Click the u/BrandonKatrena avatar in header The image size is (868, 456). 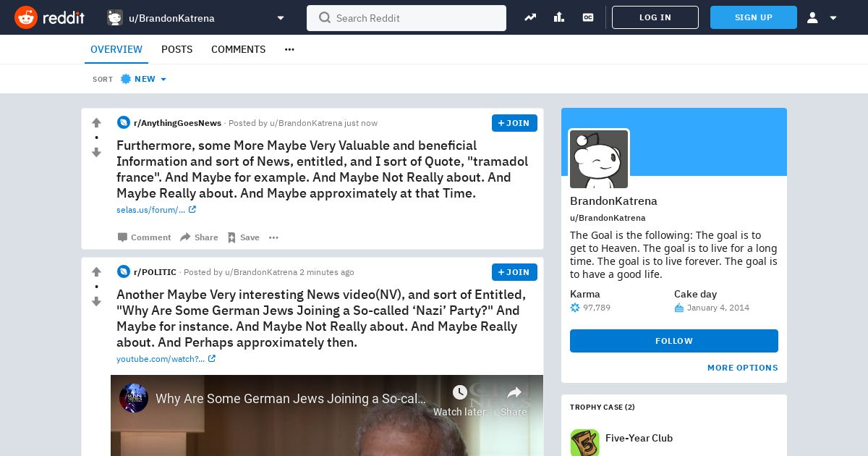[114, 18]
